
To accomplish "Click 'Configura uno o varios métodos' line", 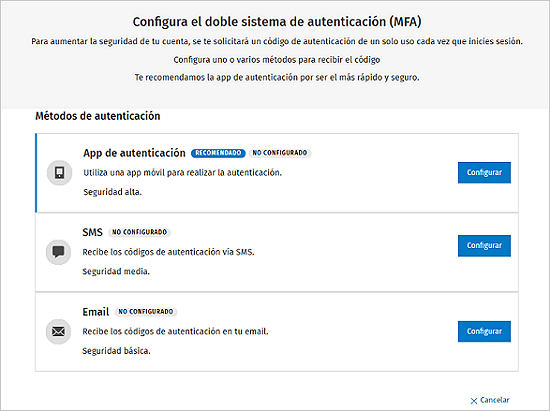I will pos(277,60).
